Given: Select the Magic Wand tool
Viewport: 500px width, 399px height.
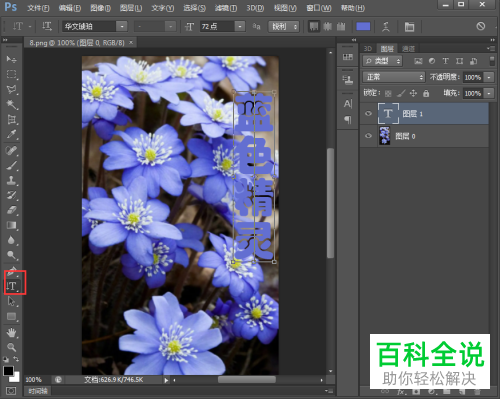Looking at the screenshot, I should [x=11, y=104].
